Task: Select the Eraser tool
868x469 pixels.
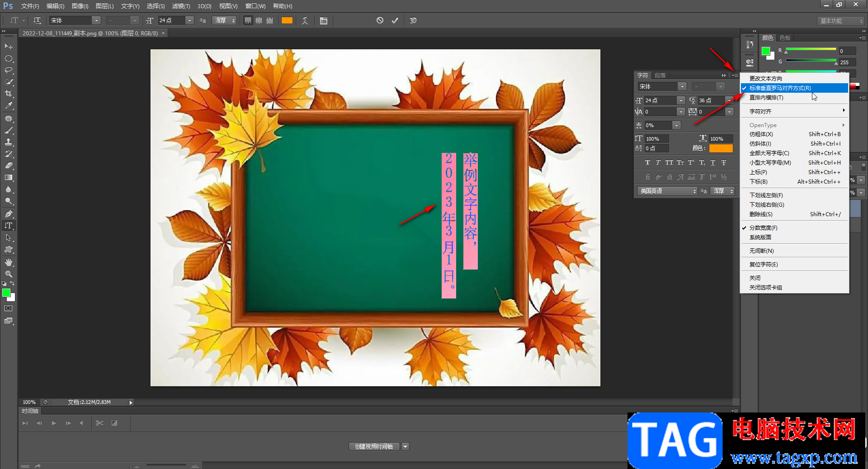Action: pyautogui.click(x=9, y=166)
